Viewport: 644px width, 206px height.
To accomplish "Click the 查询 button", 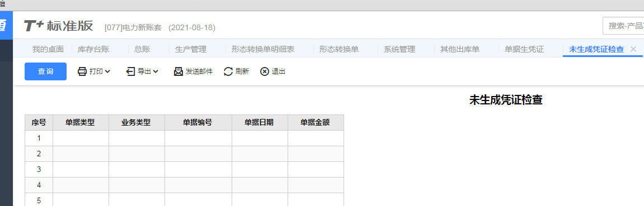I will (45, 71).
